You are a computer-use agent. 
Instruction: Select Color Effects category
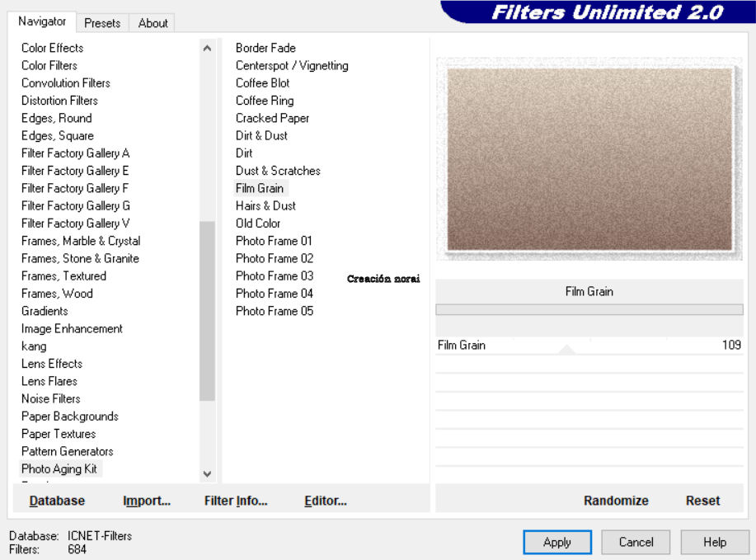(52, 48)
